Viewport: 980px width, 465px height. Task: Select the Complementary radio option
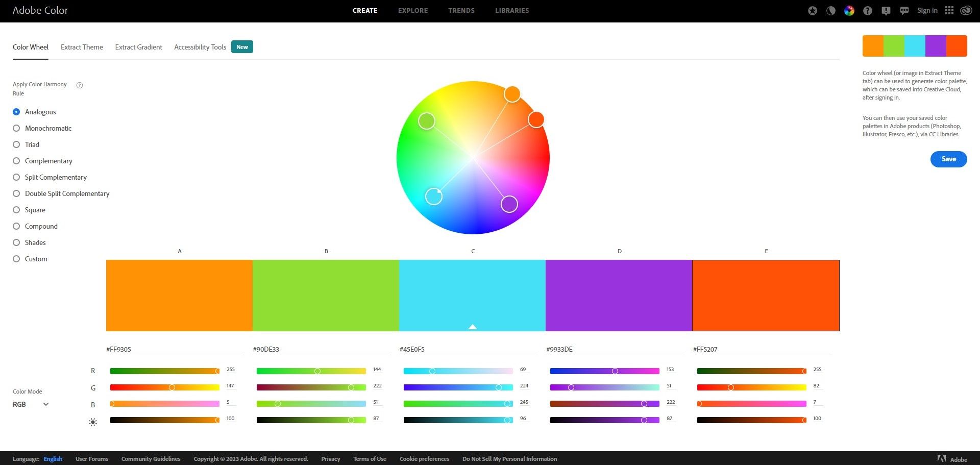point(43,161)
